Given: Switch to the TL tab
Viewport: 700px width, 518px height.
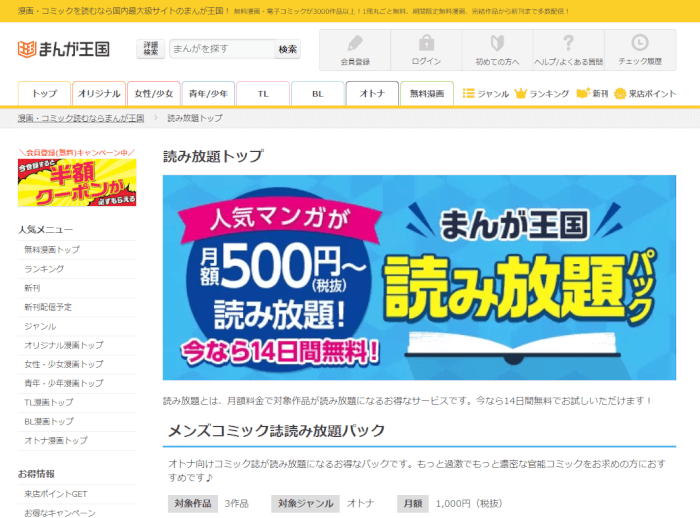Looking at the screenshot, I should tap(263, 93).
